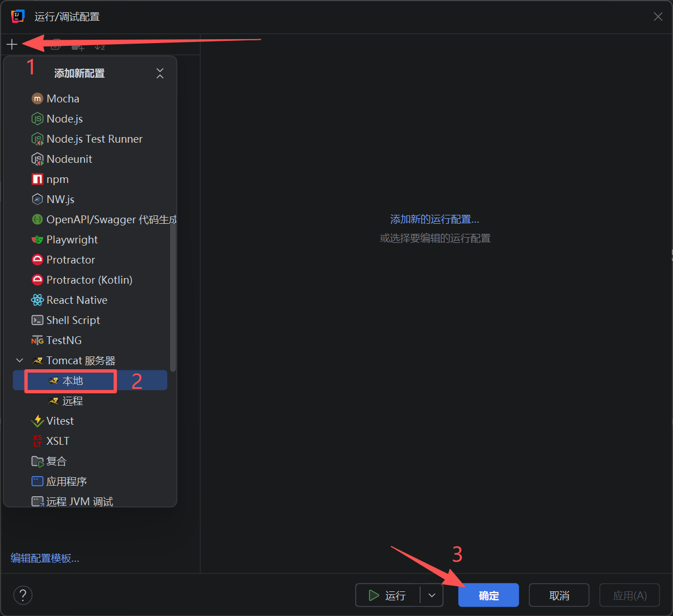This screenshot has width=673, height=616.
Task: Open the dropdown arrow next to 运行
Action: 432,595
